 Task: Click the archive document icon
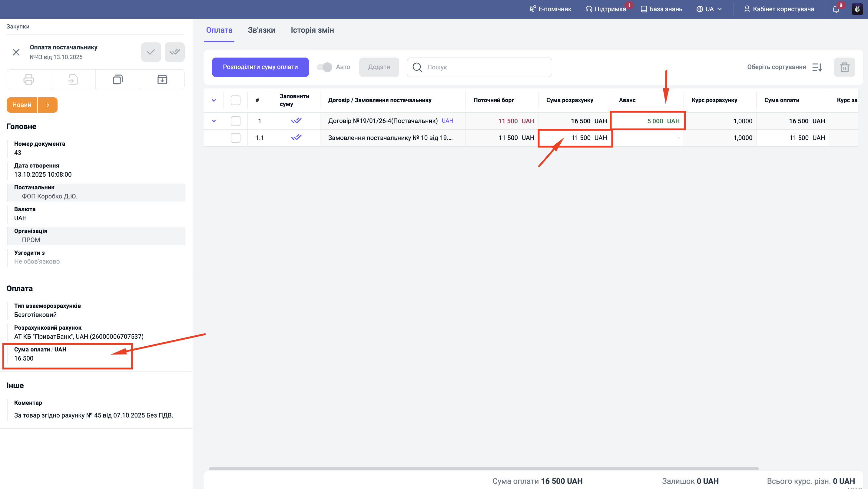(x=162, y=80)
